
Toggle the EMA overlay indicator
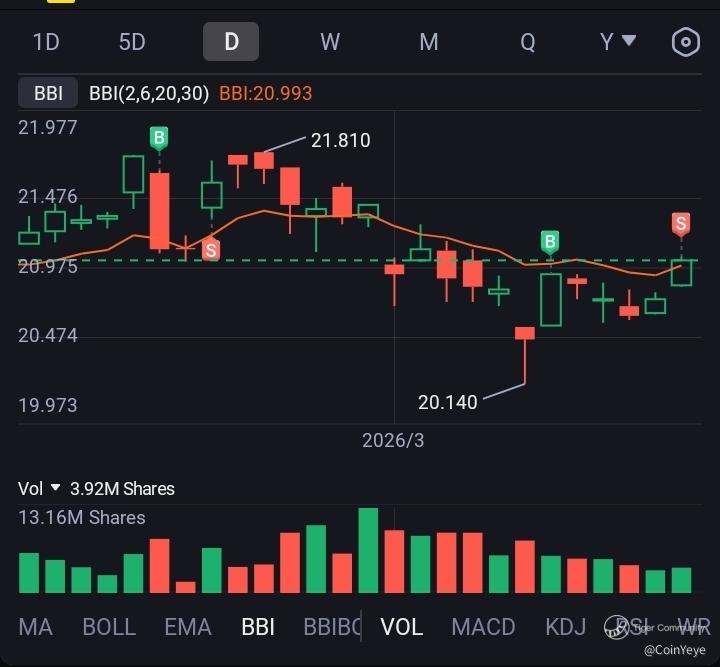(188, 627)
